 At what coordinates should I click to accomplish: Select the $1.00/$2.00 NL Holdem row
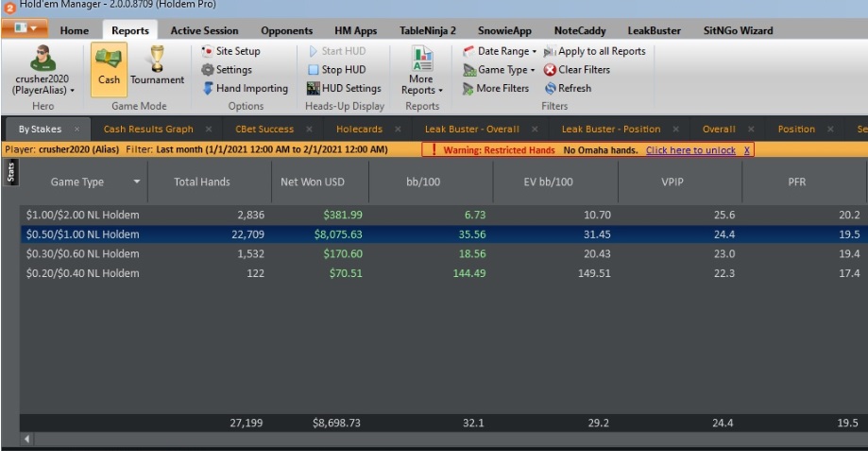[444, 215]
